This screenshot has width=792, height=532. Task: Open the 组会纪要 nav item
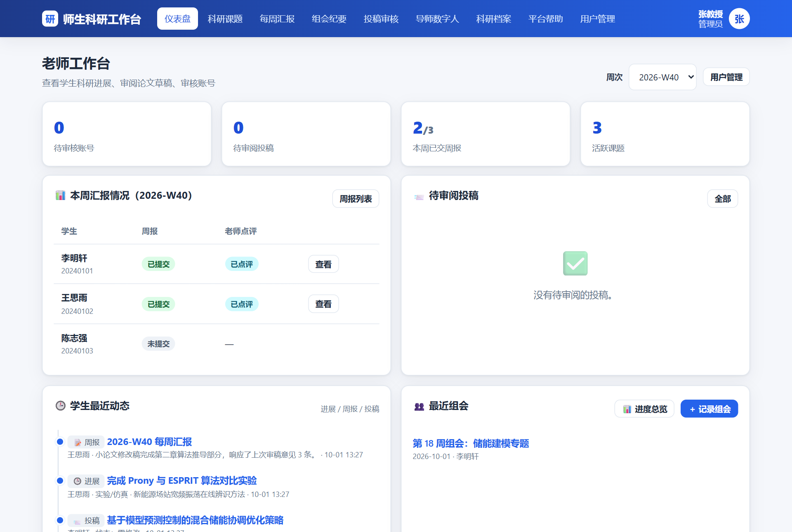pyautogui.click(x=329, y=19)
